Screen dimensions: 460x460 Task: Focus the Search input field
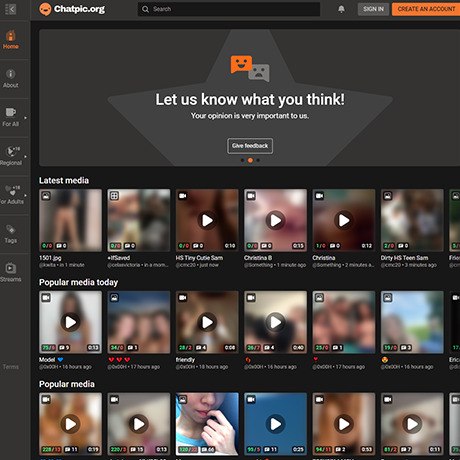(x=229, y=9)
